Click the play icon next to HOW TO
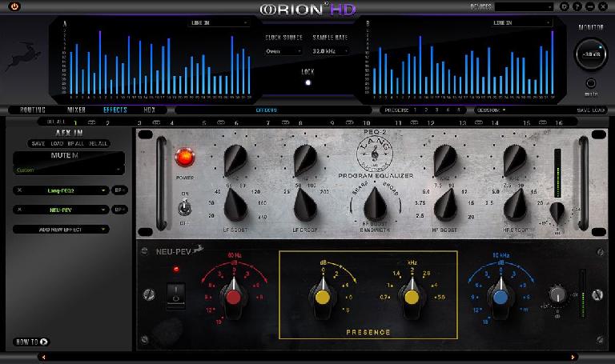The image size is (615, 364). tap(43, 342)
